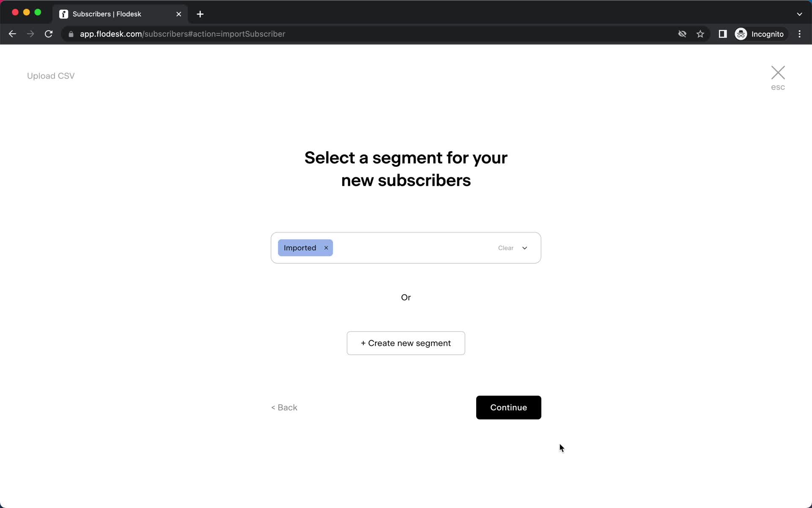Expand the segment selector dropdown chevron
Viewport: 812px width, 508px height.
(524, 248)
